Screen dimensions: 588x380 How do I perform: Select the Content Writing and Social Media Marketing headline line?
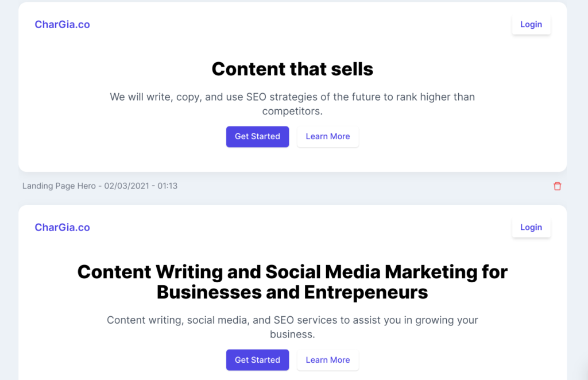(x=292, y=272)
